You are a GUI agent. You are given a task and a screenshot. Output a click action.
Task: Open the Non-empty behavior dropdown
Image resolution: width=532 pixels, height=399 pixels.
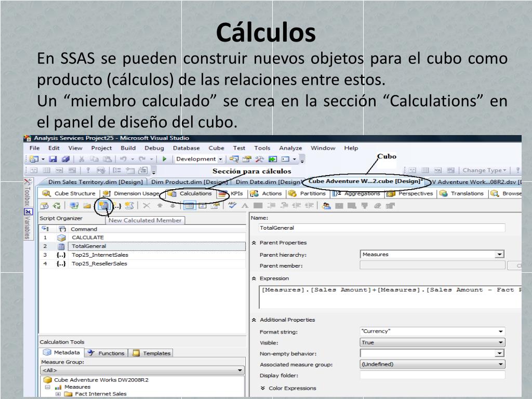click(499, 353)
